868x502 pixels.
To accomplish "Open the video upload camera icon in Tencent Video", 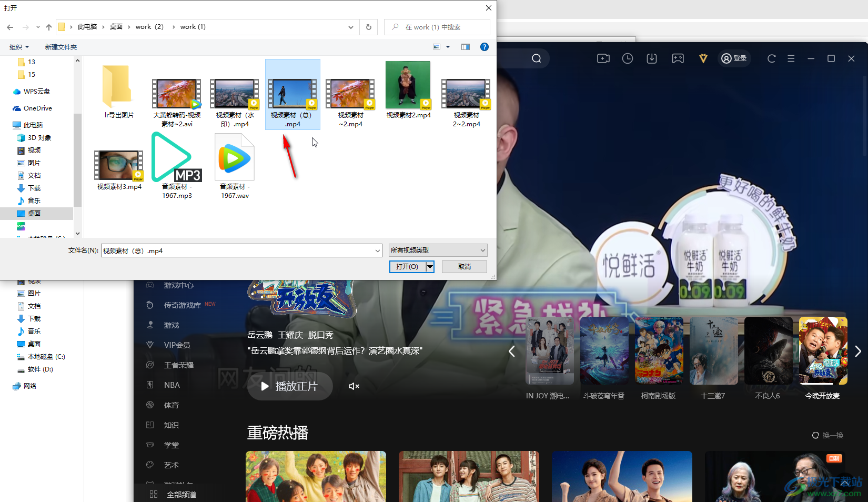I will pyautogui.click(x=603, y=58).
